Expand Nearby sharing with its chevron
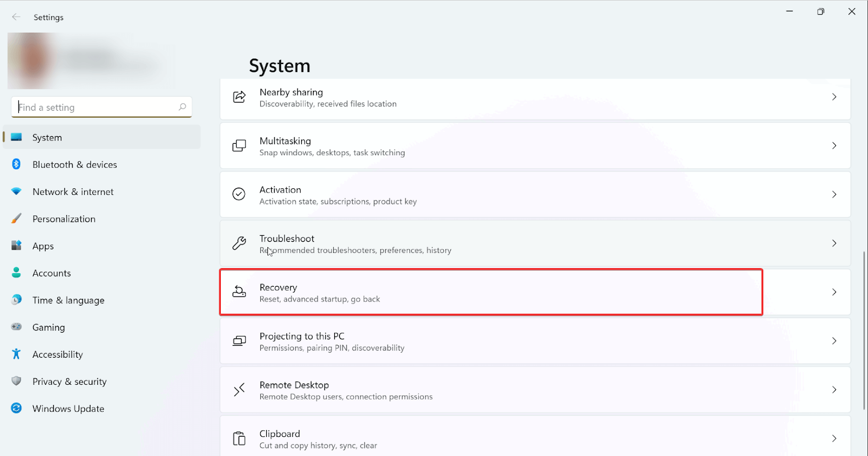Viewport: 868px width, 456px height. coord(834,97)
